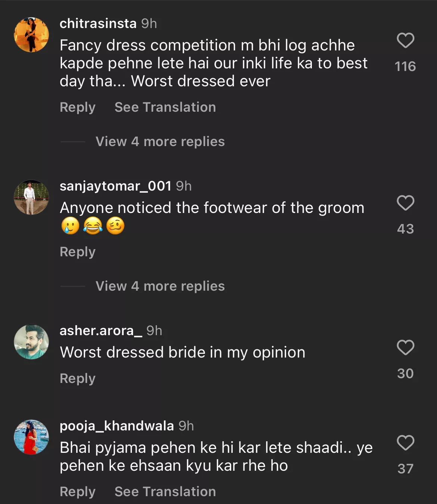Like chitrasinsta's comment with the heart
The image size is (437, 504).
pos(405,41)
